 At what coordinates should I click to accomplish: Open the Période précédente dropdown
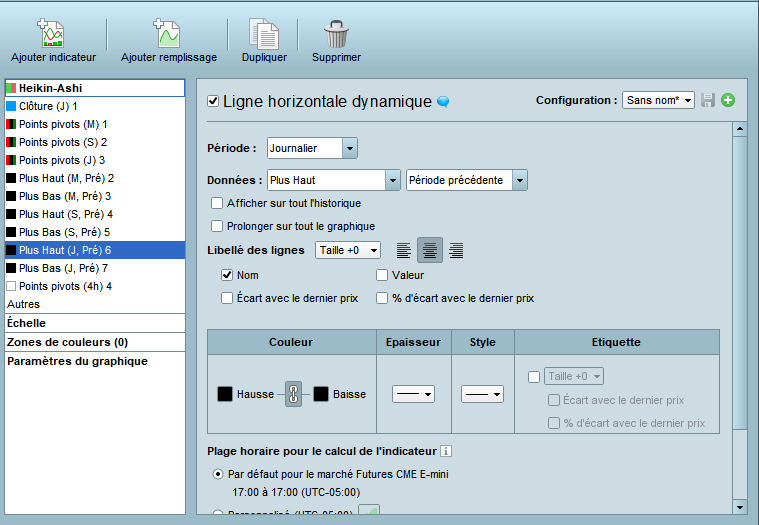click(x=467, y=180)
